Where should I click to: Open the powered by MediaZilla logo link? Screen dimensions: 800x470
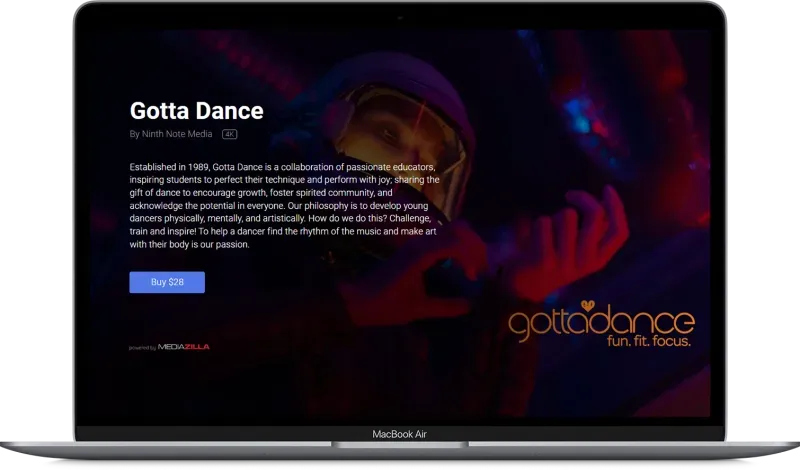coord(169,347)
